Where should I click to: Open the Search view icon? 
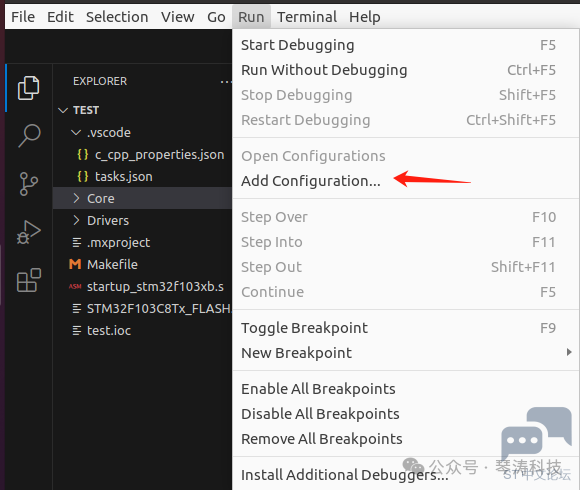tap(28, 135)
